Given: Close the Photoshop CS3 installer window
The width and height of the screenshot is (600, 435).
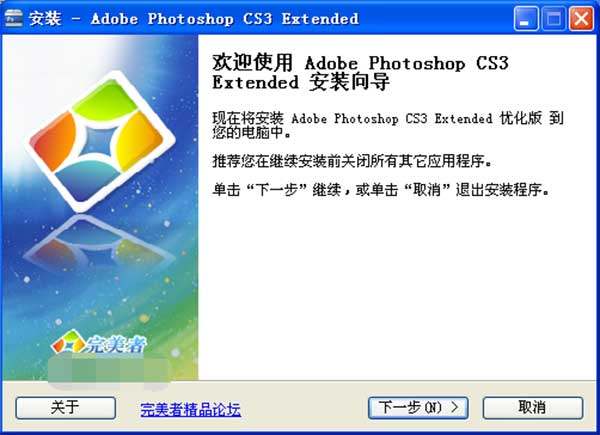Looking at the screenshot, I should (x=581, y=19).
